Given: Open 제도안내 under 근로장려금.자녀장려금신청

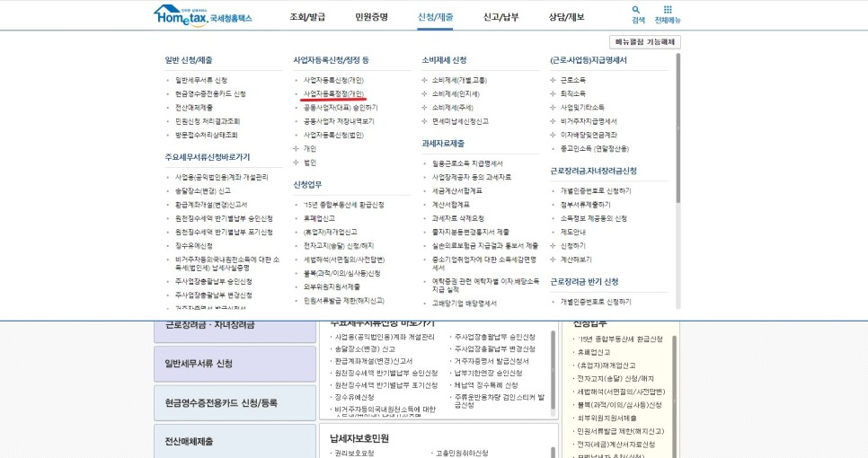Looking at the screenshot, I should [x=573, y=233].
